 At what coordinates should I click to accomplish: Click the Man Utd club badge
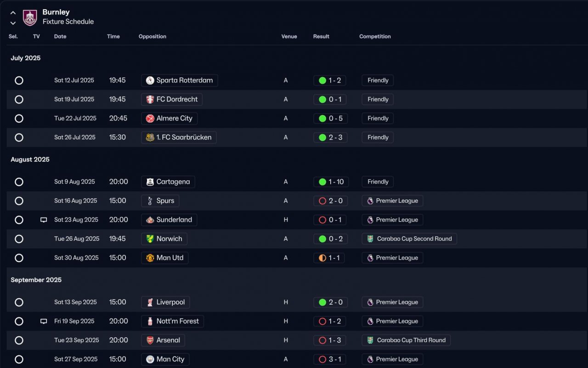click(x=150, y=258)
